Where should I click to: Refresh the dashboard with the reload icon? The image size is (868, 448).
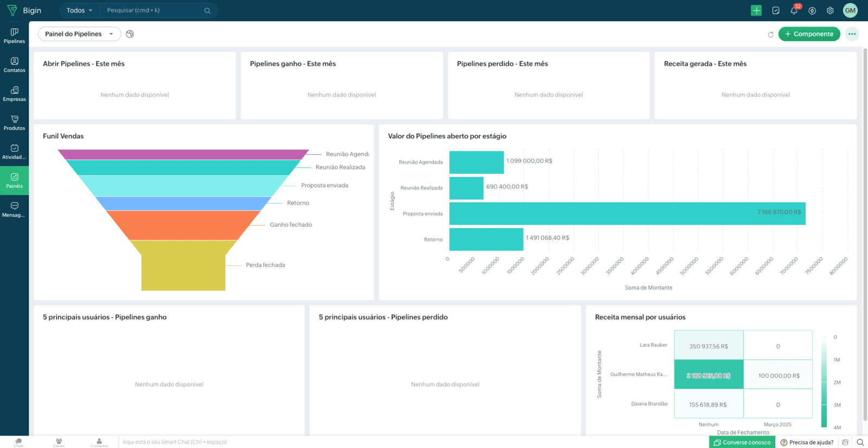click(770, 34)
